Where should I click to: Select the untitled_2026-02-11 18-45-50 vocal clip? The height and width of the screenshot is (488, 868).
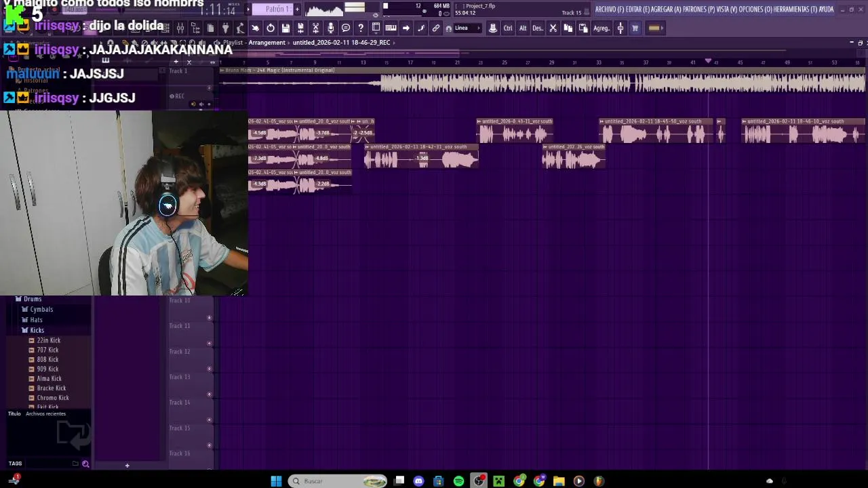(657, 131)
